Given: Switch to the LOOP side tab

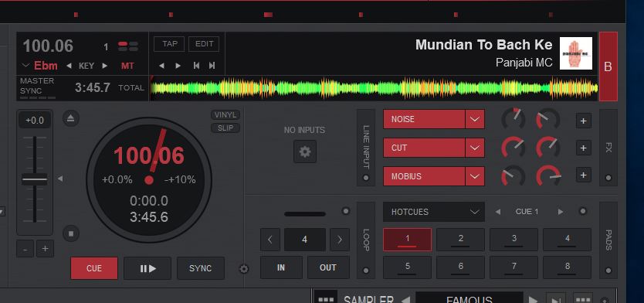Looking at the screenshot, I should [366, 240].
